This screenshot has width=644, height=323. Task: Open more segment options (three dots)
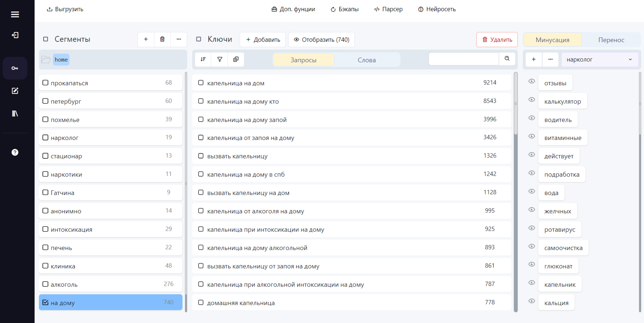pos(179,39)
